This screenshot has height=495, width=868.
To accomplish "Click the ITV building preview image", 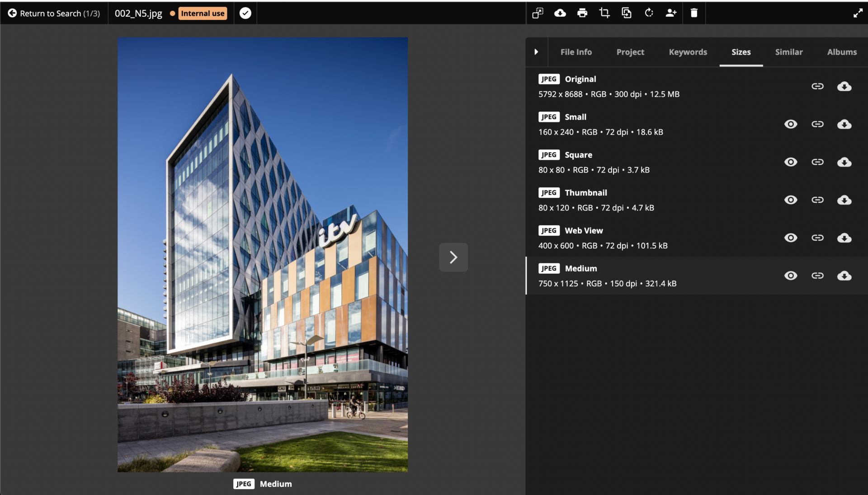I will coord(263,255).
